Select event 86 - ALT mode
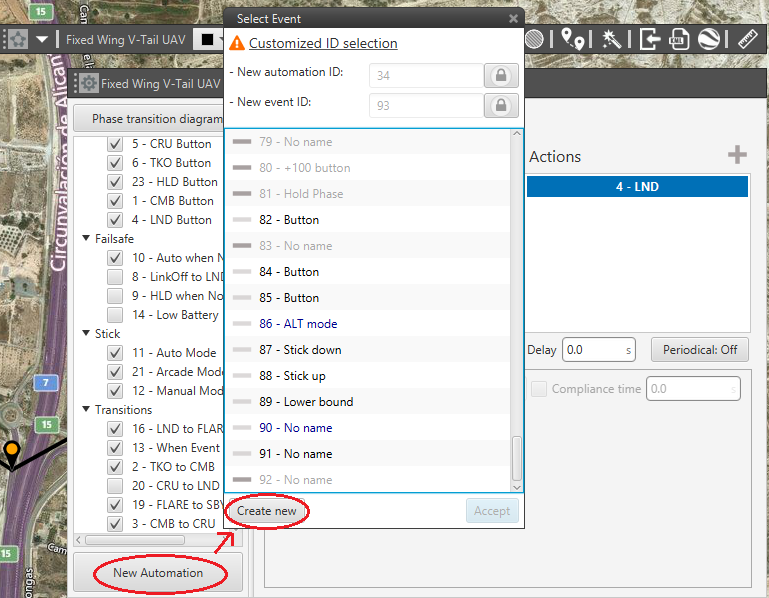This screenshot has width=769, height=598. (x=368, y=324)
